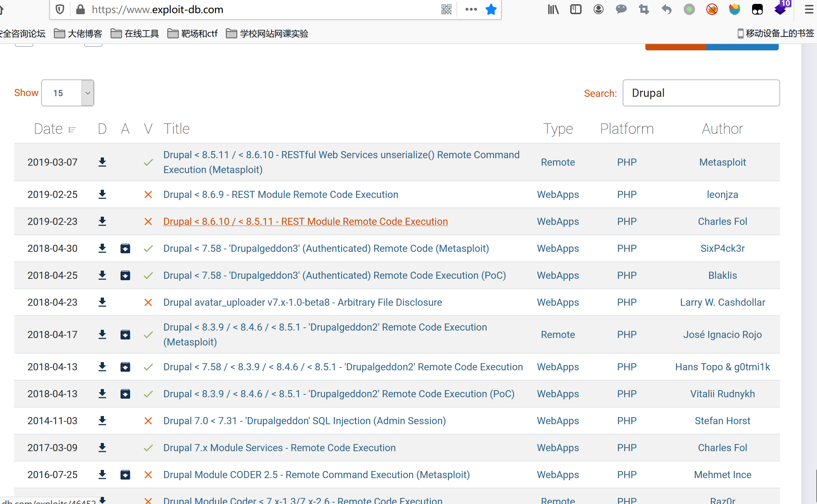The width and height of the screenshot is (817, 504).
Task: Click date 2018-04-23 cell
Action: [x=52, y=302]
